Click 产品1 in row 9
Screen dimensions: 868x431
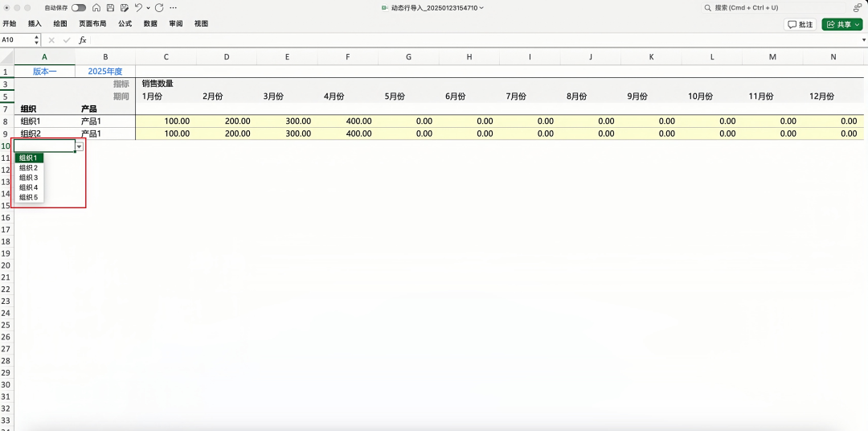[x=92, y=133]
